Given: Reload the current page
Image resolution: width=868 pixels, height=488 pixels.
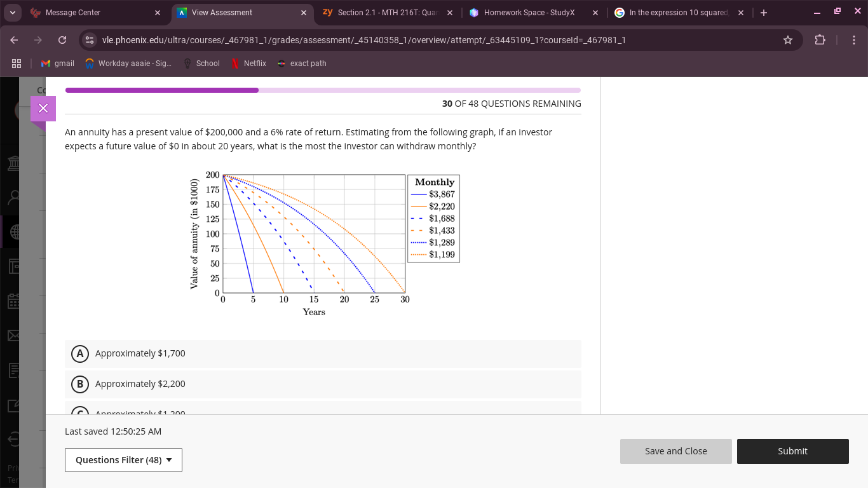Looking at the screenshot, I should 62,40.
